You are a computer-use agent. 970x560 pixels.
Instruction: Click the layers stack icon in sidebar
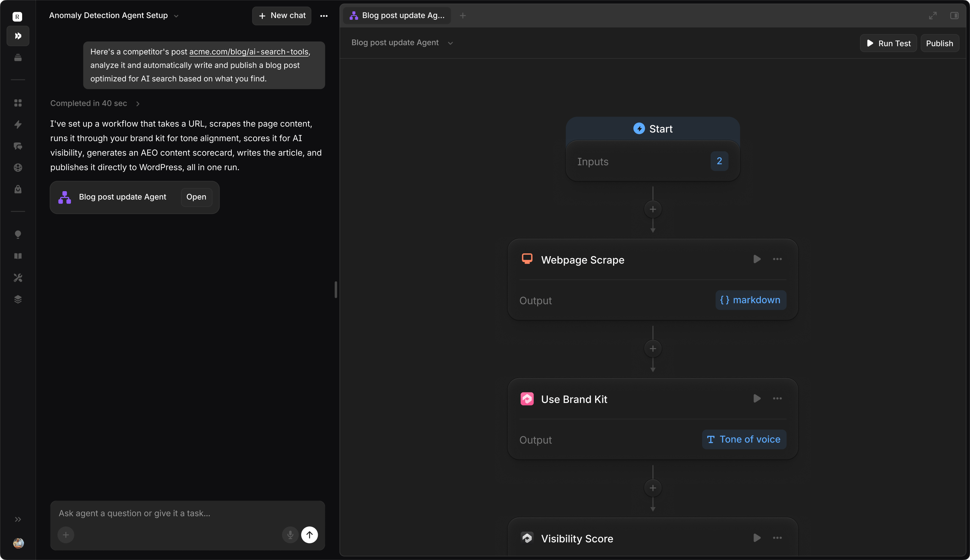tap(18, 299)
